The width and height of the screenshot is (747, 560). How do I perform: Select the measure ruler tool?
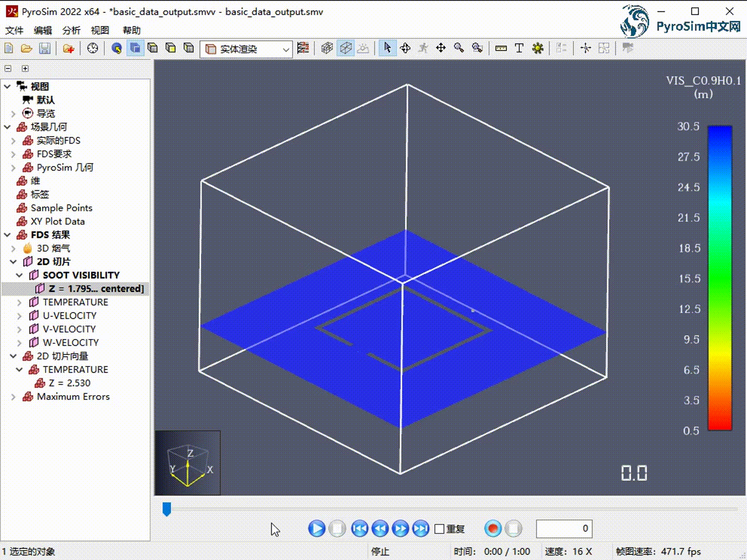pos(501,48)
